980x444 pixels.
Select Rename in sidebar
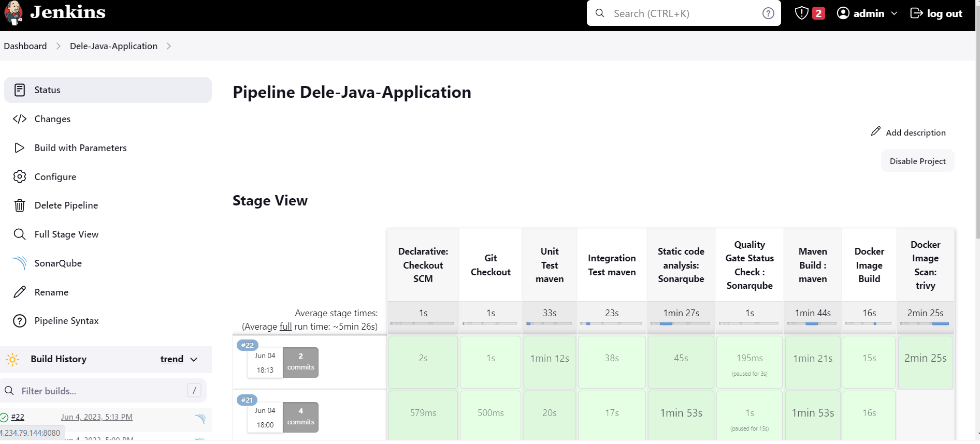click(108, 292)
